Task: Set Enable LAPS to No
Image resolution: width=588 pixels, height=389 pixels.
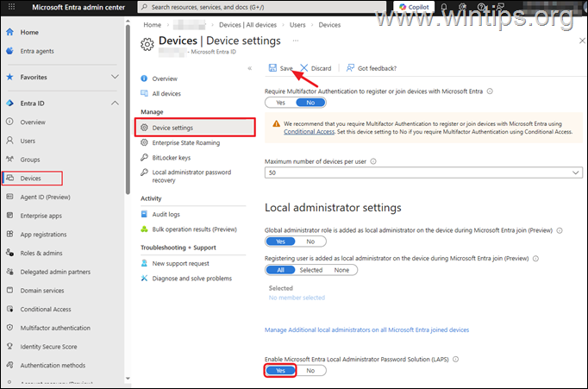Action: pyautogui.click(x=310, y=370)
